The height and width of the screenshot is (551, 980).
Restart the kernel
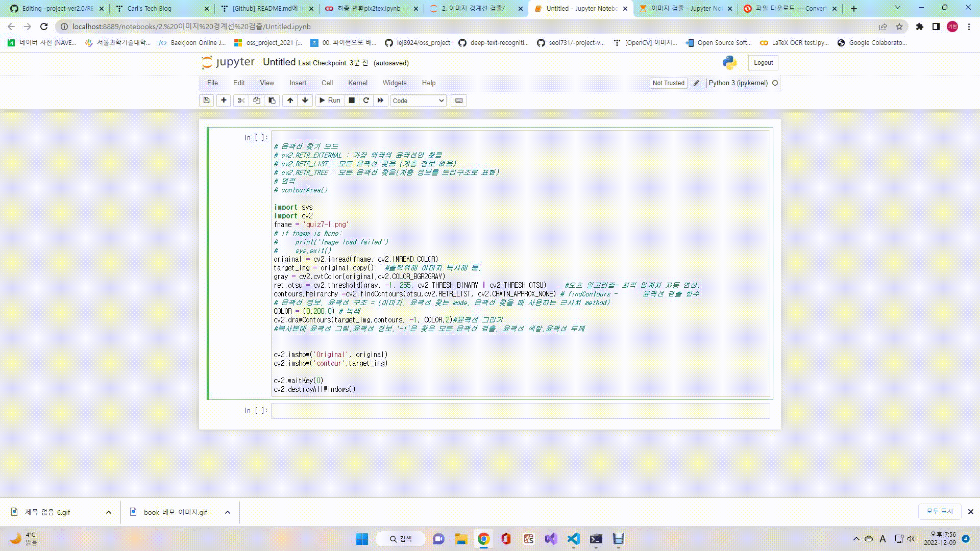click(x=366, y=101)
